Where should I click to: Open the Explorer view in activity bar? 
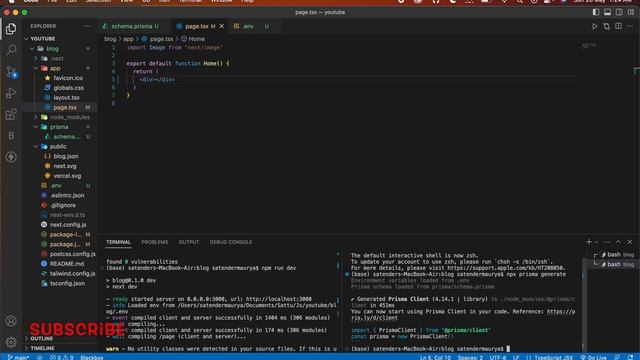(x=11, y=29)
